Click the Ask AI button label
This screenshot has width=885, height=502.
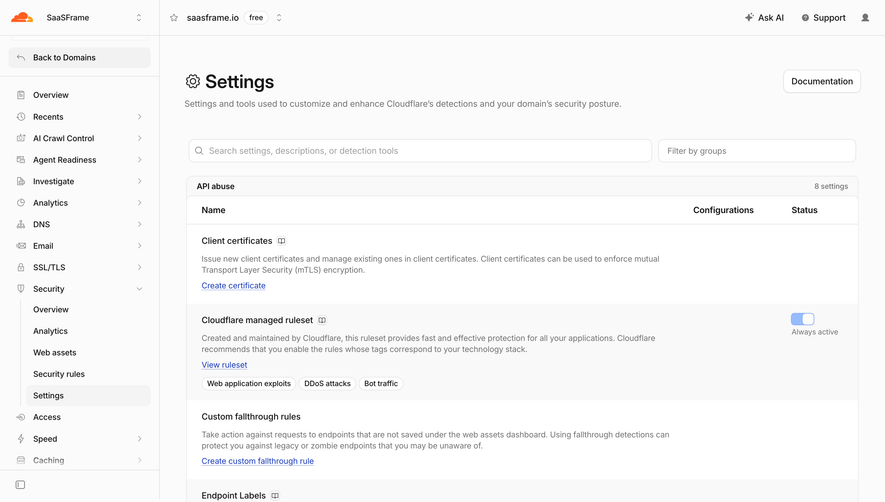click(x=770, y=18)
